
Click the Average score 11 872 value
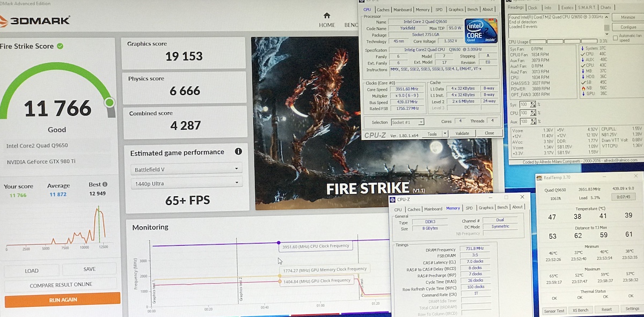(58, 194)
